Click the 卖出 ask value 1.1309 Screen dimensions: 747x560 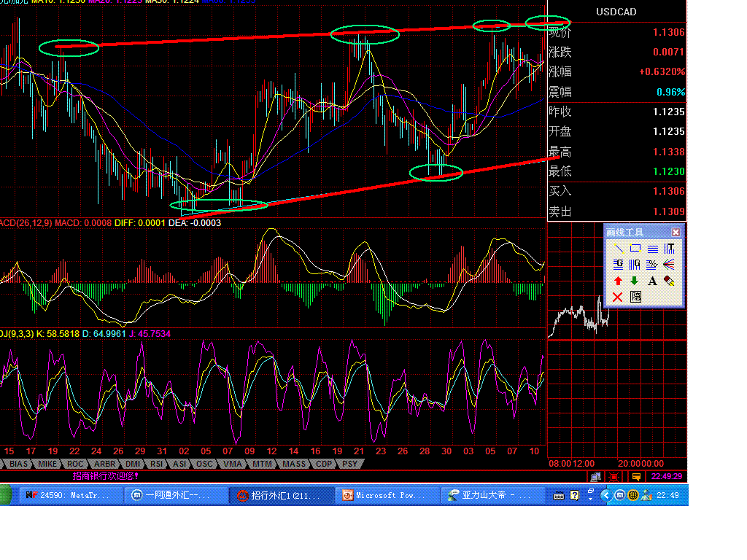click(668, 211)
